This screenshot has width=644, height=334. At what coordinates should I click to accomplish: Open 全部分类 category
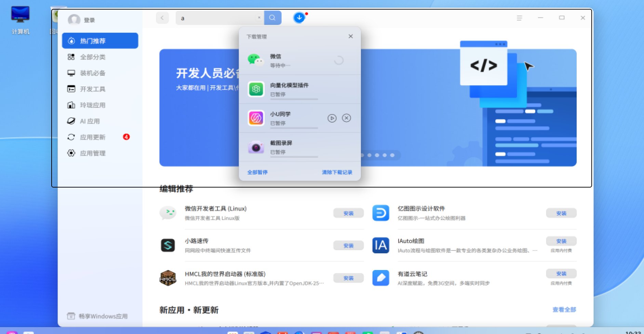(x=100, y=57)
